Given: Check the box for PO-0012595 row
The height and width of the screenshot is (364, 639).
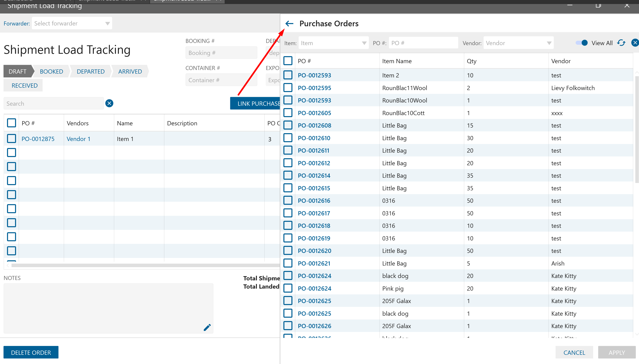Looking at the screenshot, I should 288,88.
